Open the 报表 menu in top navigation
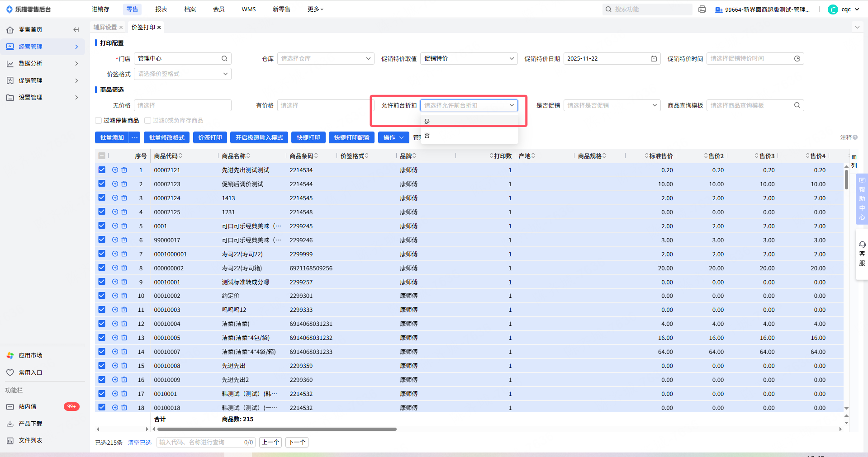 (161, 9)
